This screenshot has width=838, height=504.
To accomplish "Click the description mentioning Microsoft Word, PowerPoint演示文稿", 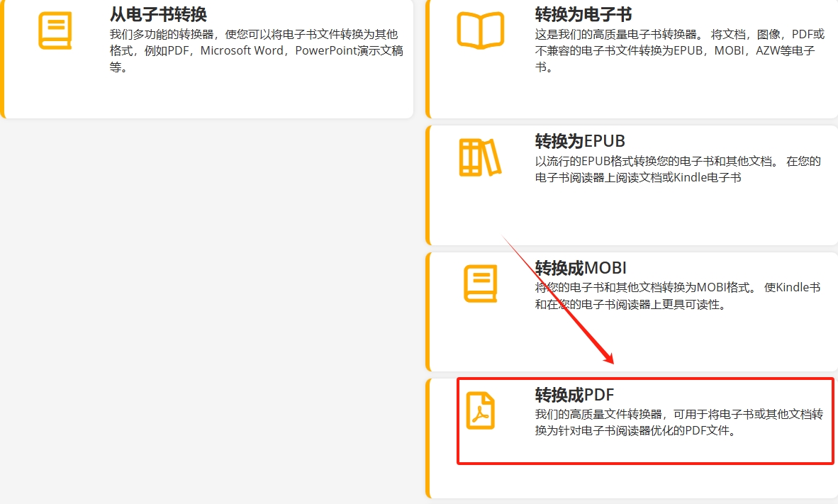I will tap(257, 51).
